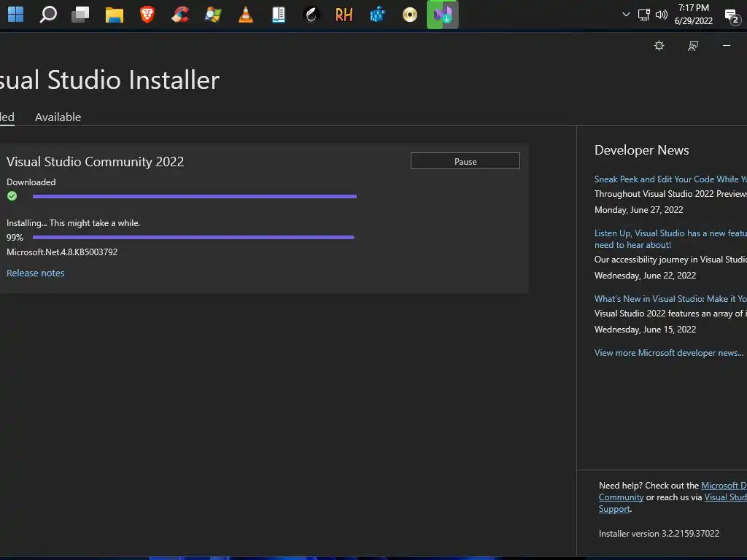
Task: Open the blue book icon taskbar app
Action: [x=279, y=15]
